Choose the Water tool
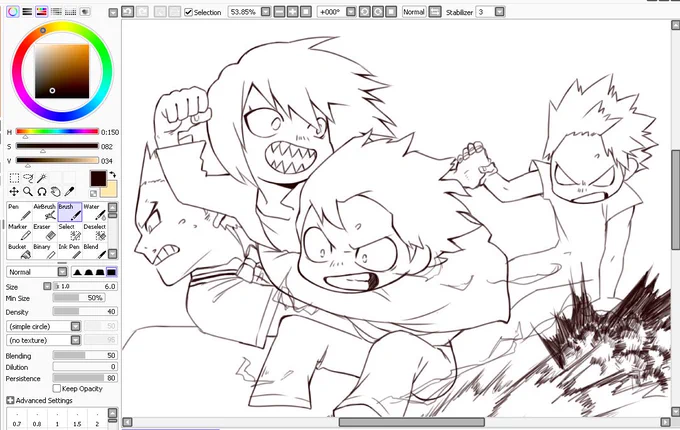This screenshot has width=680, height=430. 95,212
